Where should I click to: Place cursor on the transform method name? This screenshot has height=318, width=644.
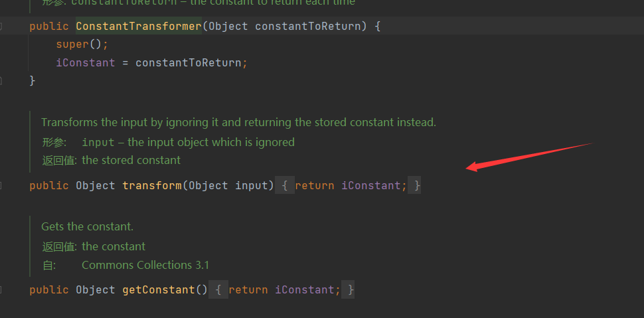tap(152, 186)
